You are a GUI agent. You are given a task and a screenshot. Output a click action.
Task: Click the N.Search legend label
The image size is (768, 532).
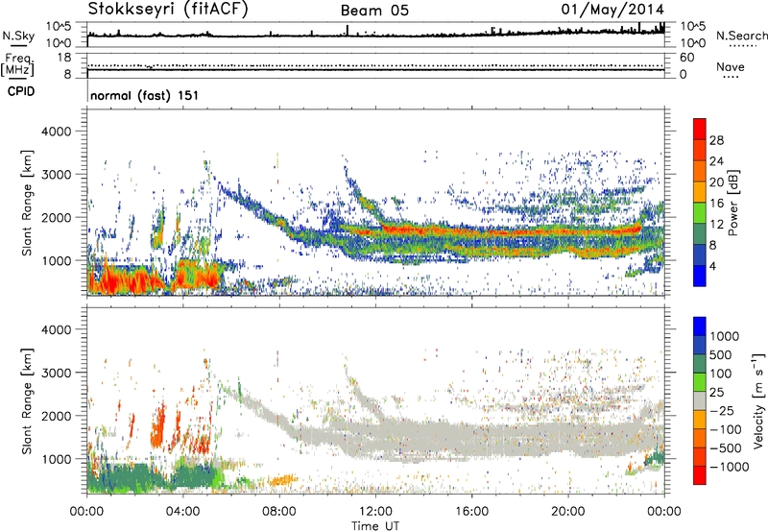[x=741, y=36]
